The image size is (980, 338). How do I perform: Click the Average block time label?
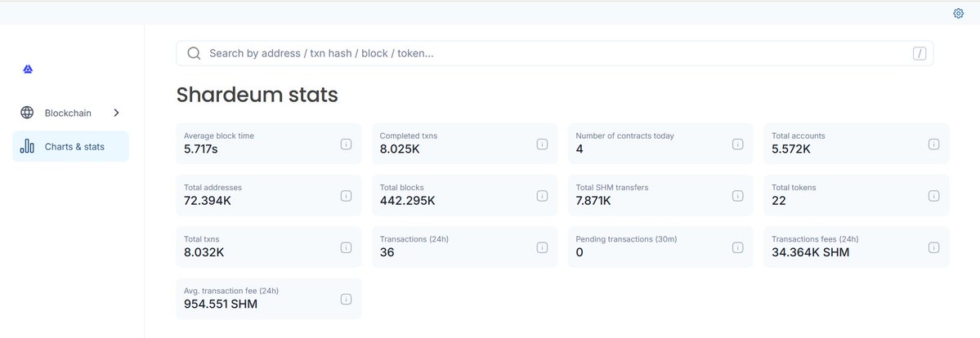[219, 136]
